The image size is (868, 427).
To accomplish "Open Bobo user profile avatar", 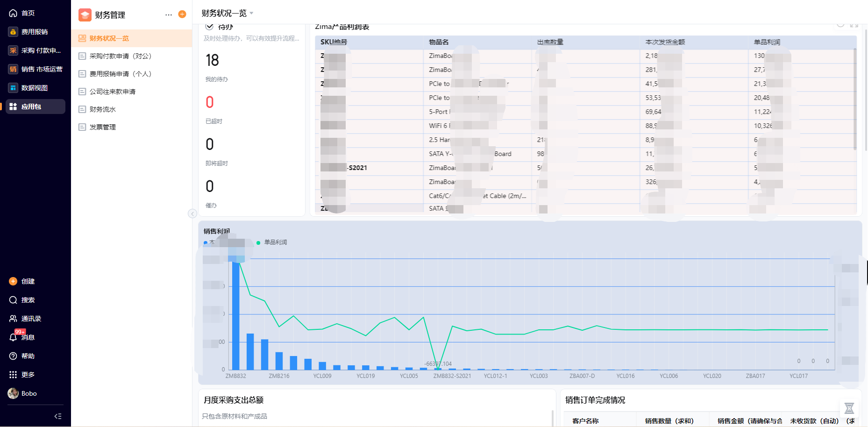I will pyautogui.click(x=13, y=393).
